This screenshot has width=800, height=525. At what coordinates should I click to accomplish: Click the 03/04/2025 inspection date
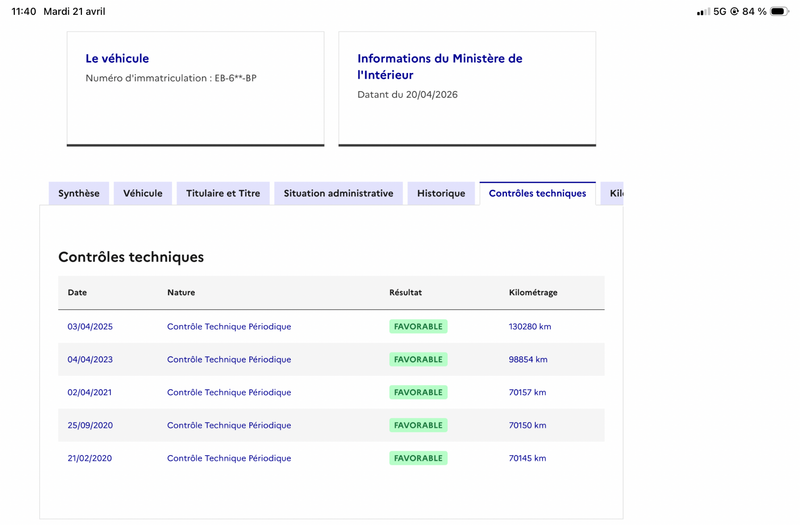pos(90,327)
